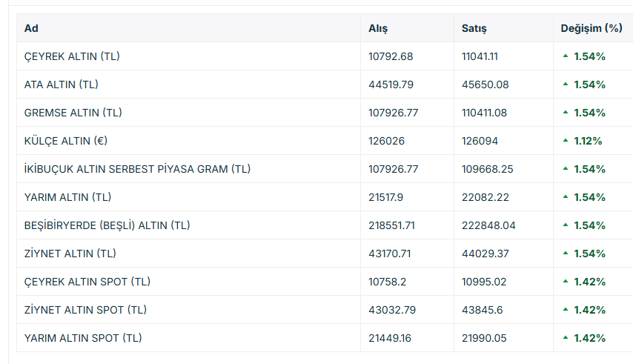This screenshot has width=633, height=364.
Task: Click buy price 10792.68
Action: coord(391,56)
